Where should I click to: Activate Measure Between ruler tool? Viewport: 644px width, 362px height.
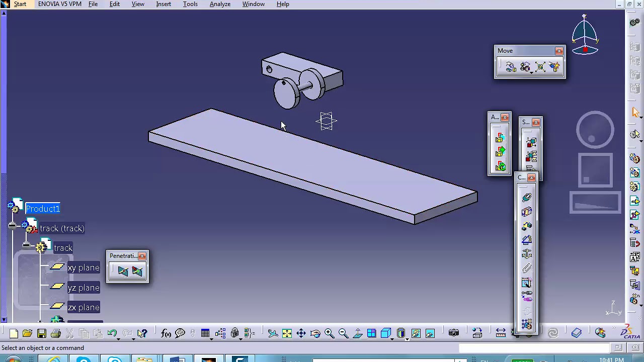point(501,333)
